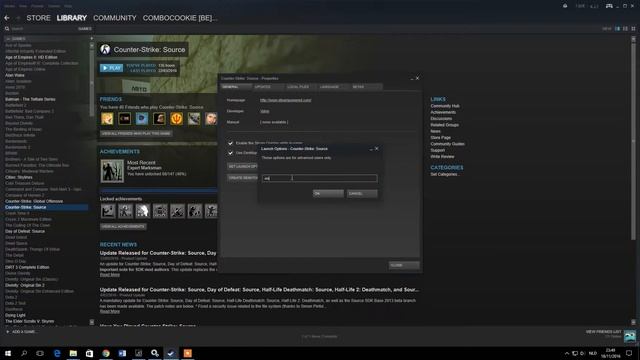
Task: Click the fourth locked achievement icon
Action: pos(160,211)
